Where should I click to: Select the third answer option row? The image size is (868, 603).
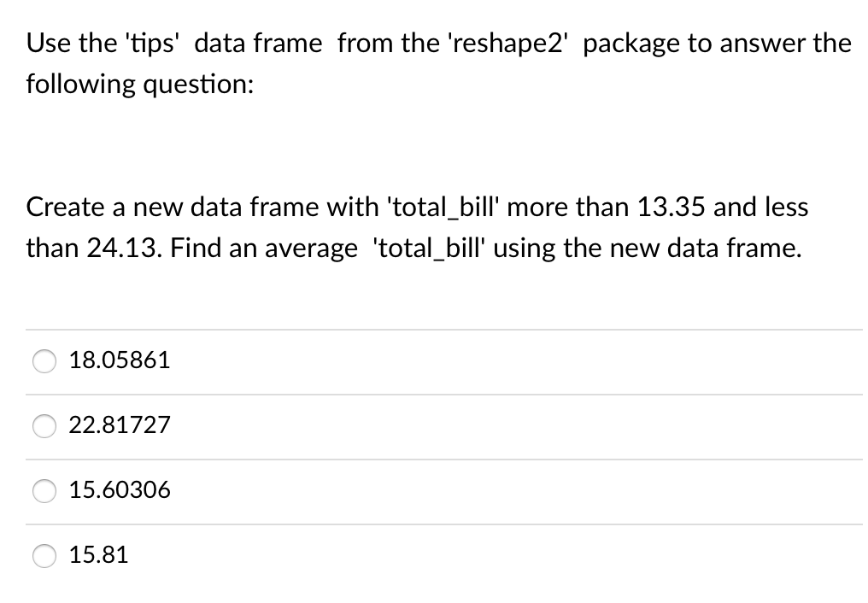[342, 491]
